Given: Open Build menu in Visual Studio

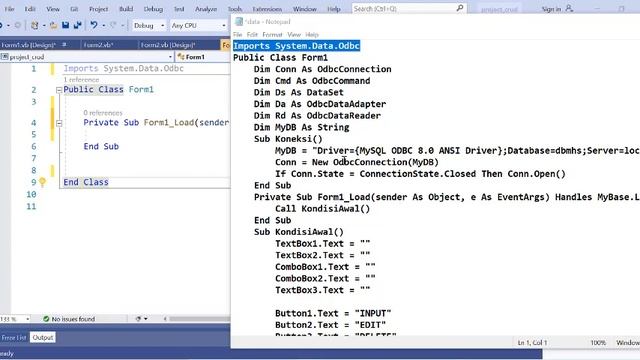Looking at the screenshot, I should (x=126, y=9).
